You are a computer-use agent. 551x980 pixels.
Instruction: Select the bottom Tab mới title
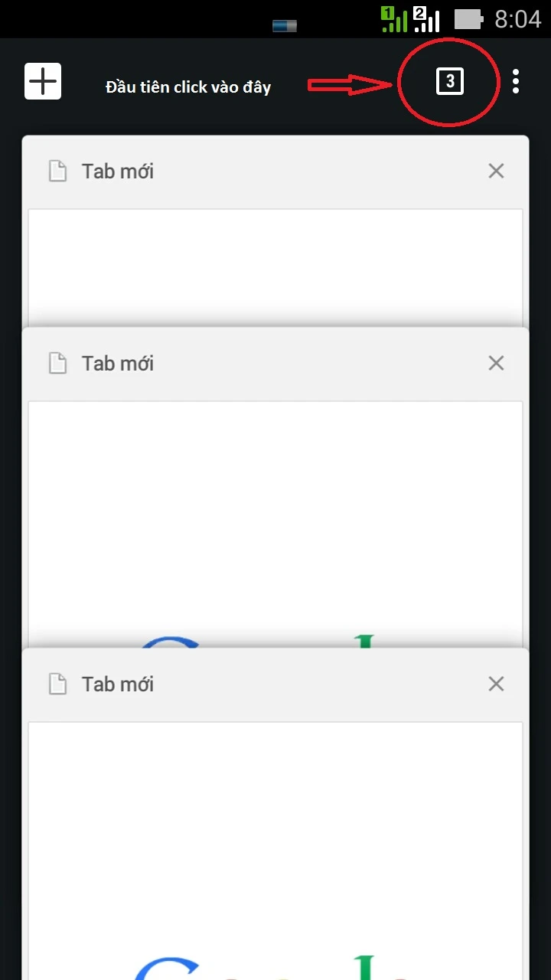[x=118, y=684]
